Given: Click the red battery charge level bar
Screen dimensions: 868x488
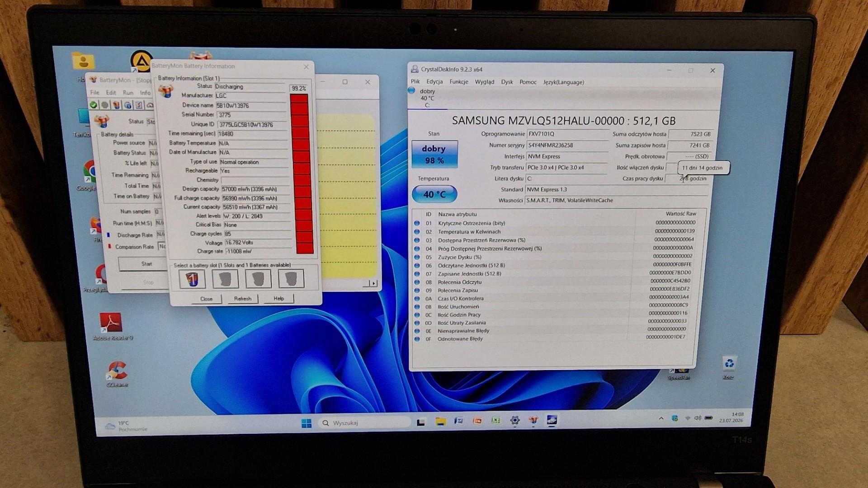Looking at the screenshot, I should click(302, 174).
